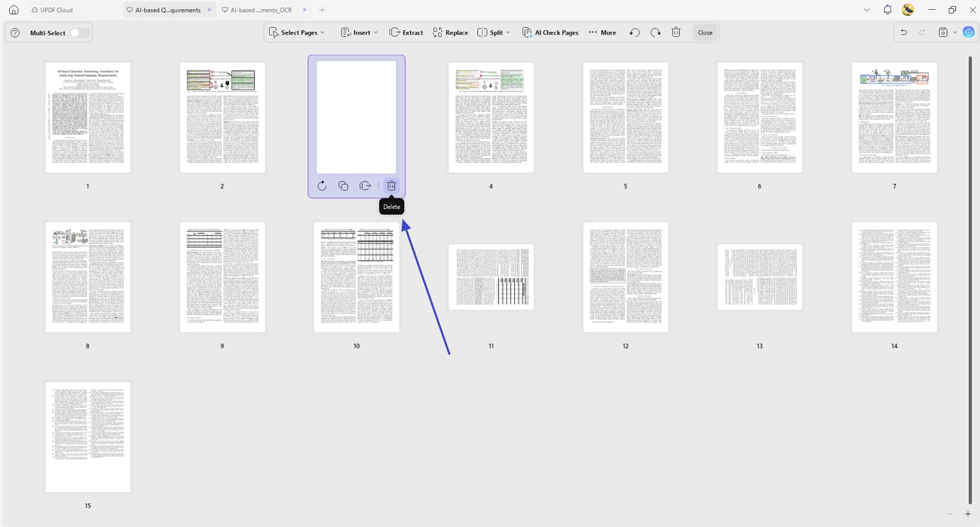Open the UPDF Cloud tab
The height and width of the screenshot is (527, 980).
point(52,10)
